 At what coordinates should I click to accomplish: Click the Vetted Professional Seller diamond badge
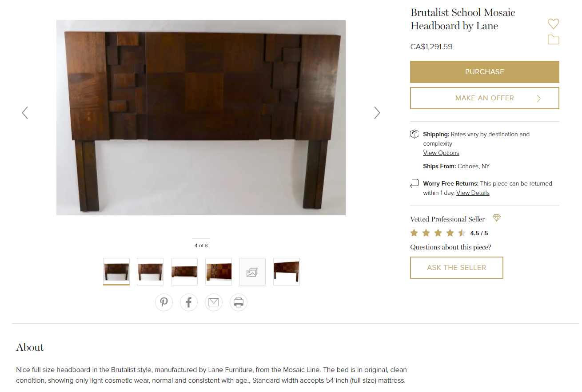496,218
